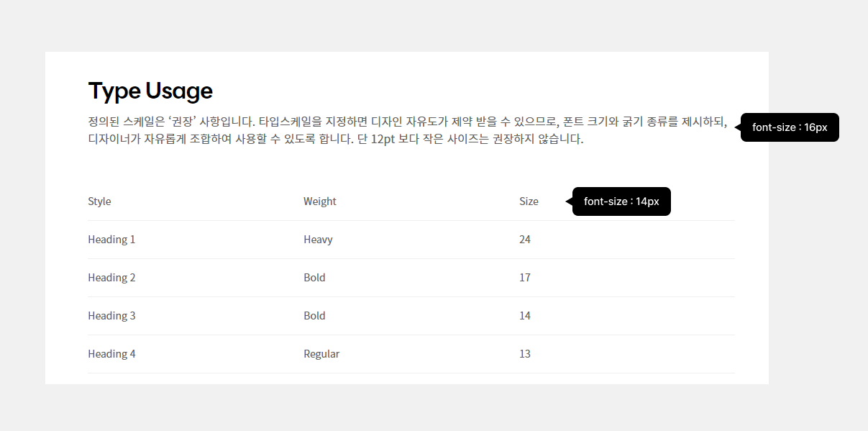The width and height of the screenshot is (868, 431).
Task: Click the Korean description paragraph first line
Action: (x=408, y=121)
